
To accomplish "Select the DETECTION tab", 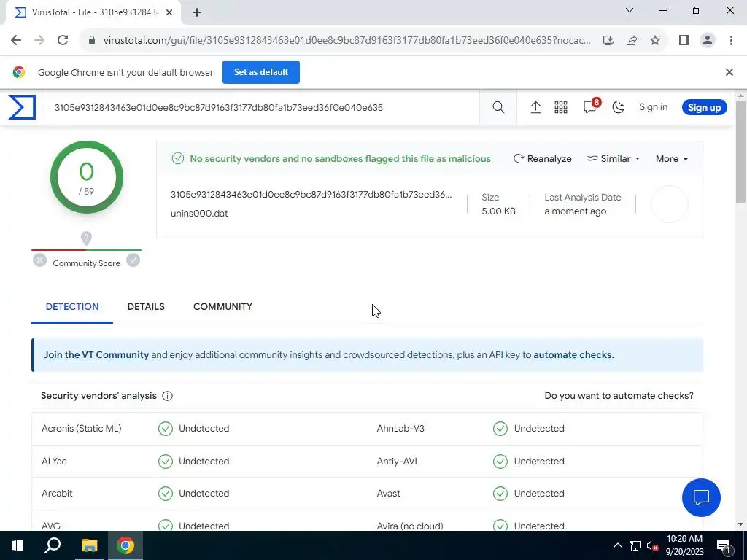I will (x=72, y=307).
